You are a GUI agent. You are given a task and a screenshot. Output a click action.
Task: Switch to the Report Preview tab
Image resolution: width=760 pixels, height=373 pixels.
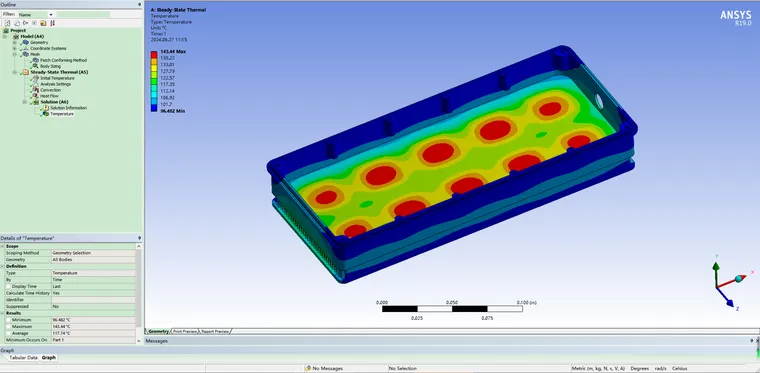[215, 331]
